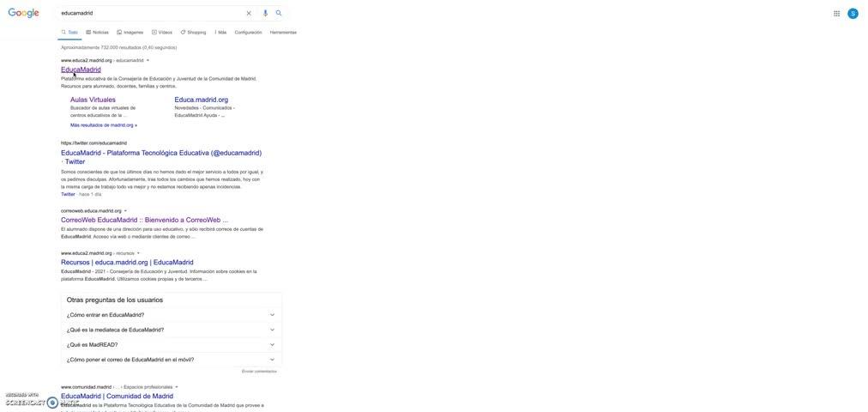
Task: Expand ¿Cómo poner el correo de EducaMadrid en el móvil?
Action: click(x=171, y=360)
